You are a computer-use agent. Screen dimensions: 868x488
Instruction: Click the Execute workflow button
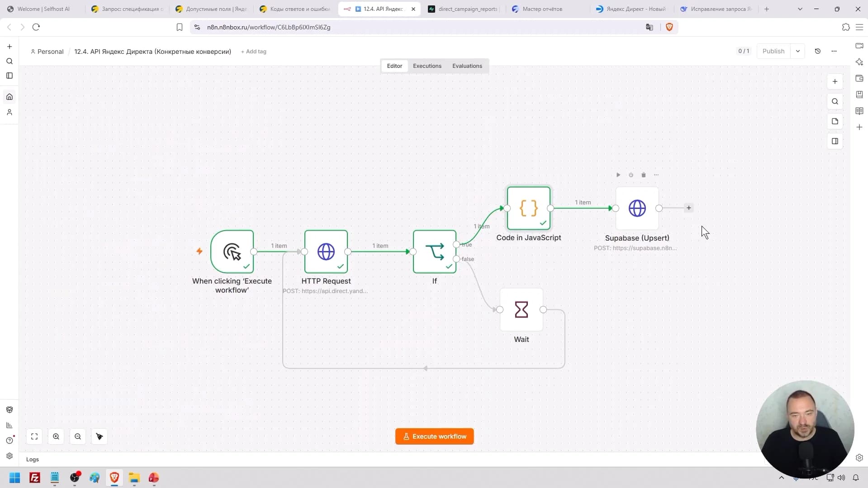tap(435, 436)
